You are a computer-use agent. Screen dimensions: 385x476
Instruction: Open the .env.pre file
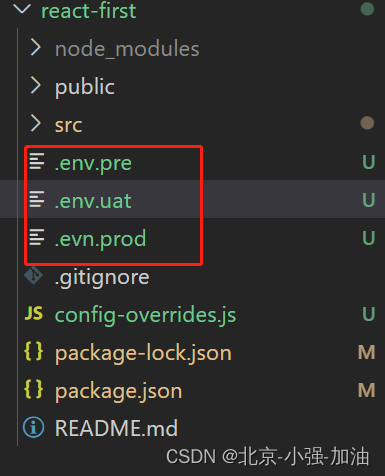point(93,163)
